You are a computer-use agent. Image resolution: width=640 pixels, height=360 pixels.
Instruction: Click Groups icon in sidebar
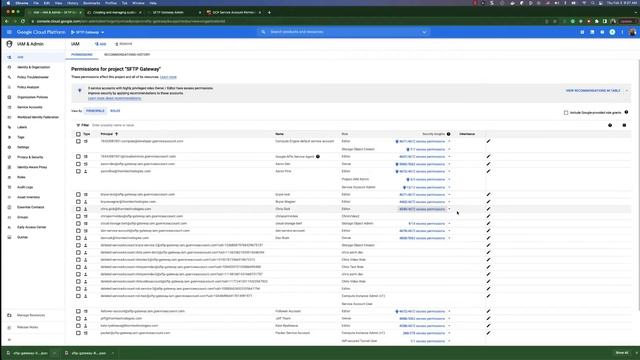(9, 217)
